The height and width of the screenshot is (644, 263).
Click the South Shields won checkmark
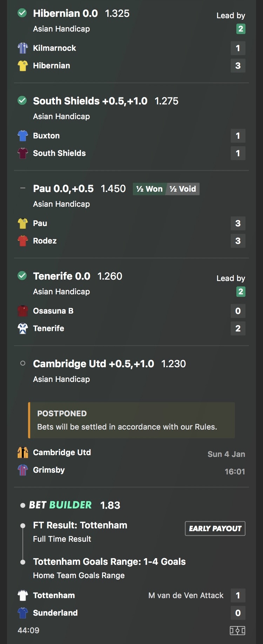[22, 101]
